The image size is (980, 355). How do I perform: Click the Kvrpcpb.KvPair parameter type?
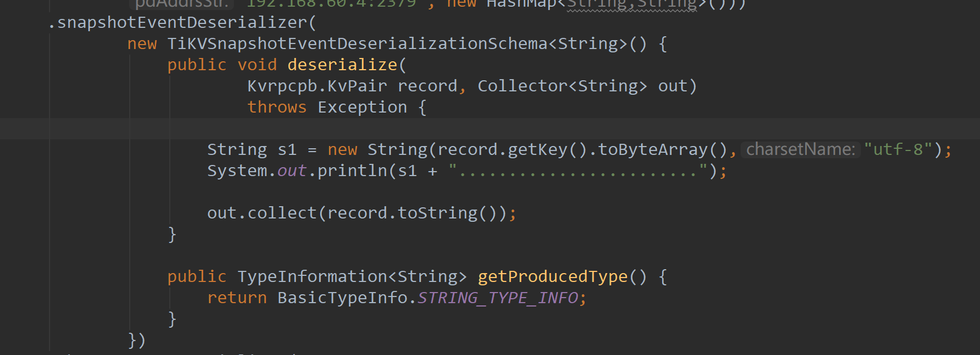pyautogui.click(x=317, y=86)
